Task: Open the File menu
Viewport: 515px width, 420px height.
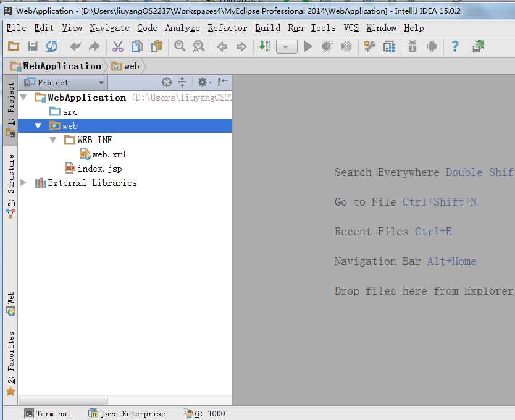Action: (x=17, y=28)
